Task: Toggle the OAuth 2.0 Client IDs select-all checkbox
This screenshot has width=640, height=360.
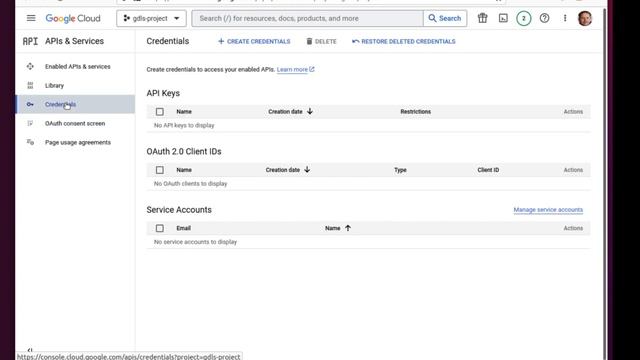Action: pos(160,170)
